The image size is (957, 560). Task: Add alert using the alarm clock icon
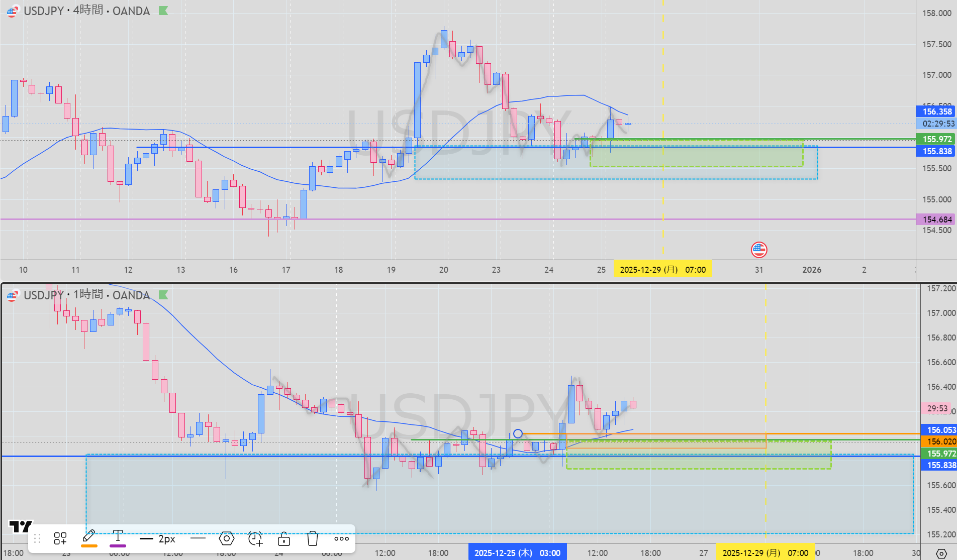coord(255,538)
